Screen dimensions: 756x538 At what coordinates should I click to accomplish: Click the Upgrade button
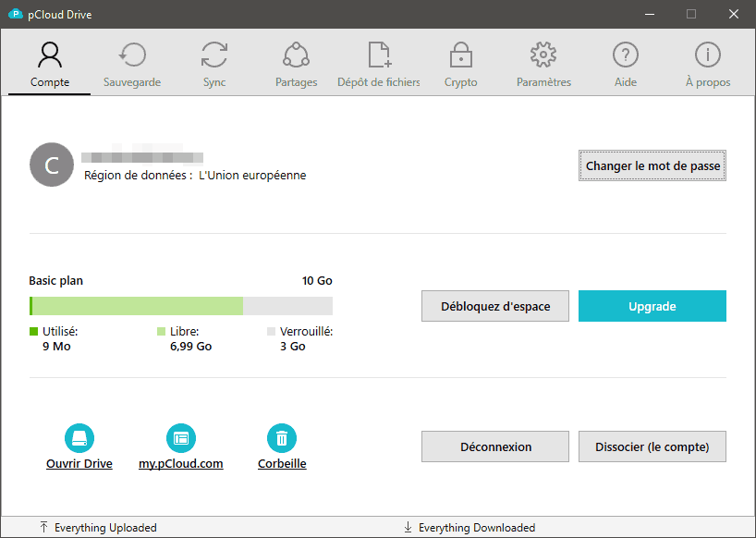(x=652, y=306)
